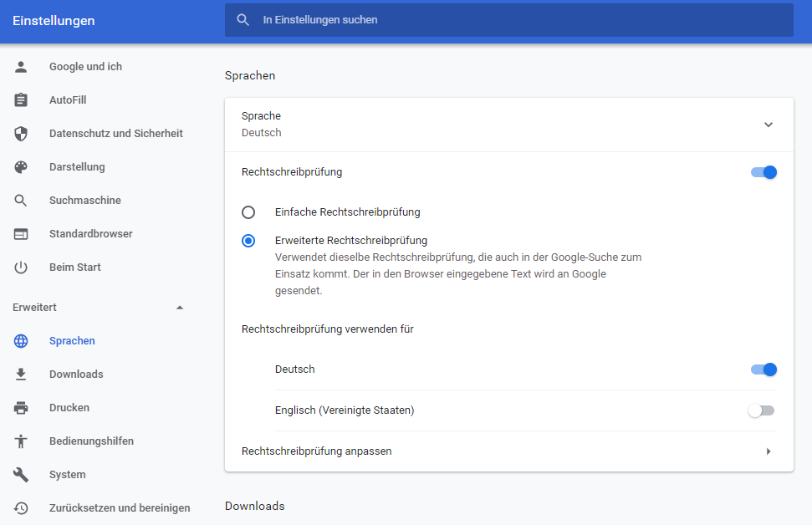Enable spell check for Englisch (Vereinigte Staaten)
Screen dimensions: 812x525
762,410
